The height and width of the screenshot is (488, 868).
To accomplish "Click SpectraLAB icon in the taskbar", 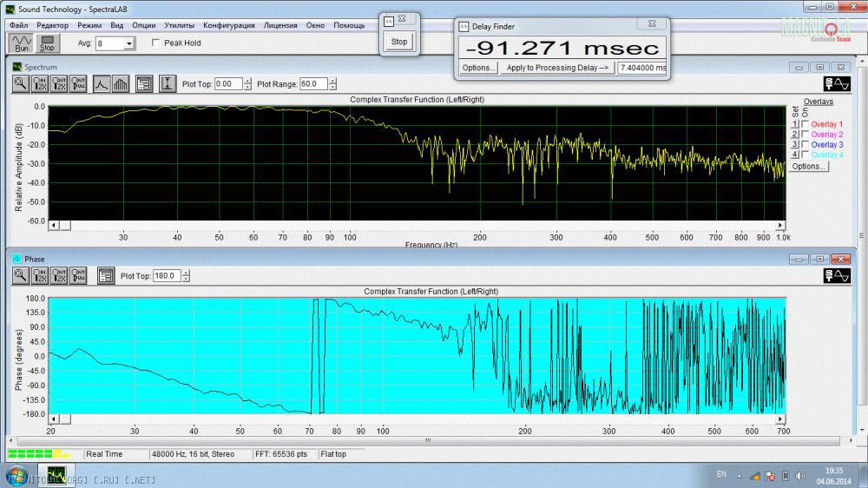I will 56,475.
